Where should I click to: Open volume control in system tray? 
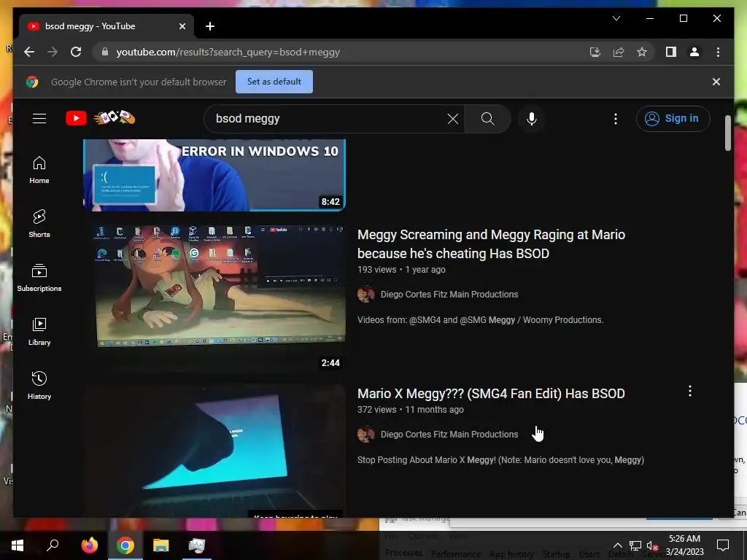point(652,545)
